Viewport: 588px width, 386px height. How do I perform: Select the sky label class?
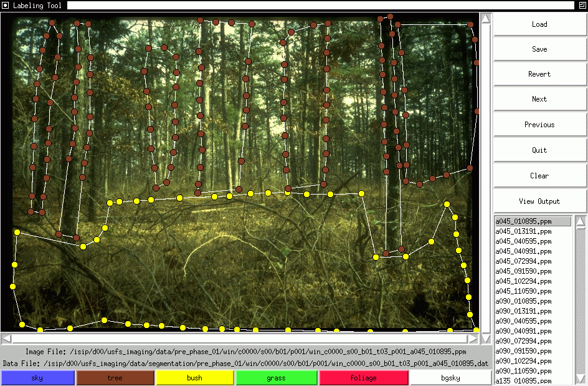point(37,378)
